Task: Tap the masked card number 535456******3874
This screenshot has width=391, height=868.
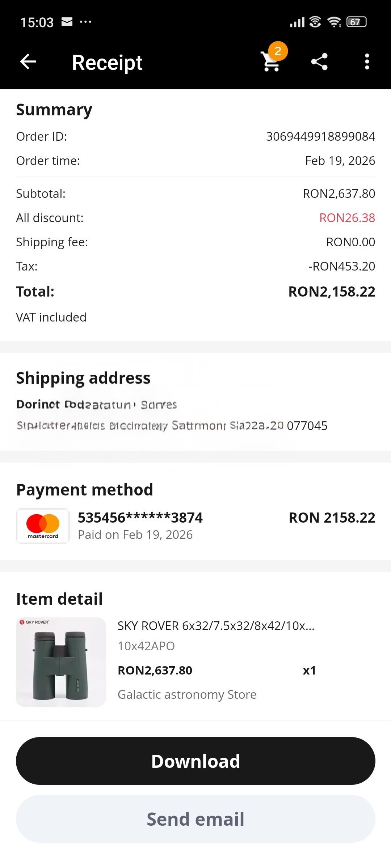Action: 140,518
